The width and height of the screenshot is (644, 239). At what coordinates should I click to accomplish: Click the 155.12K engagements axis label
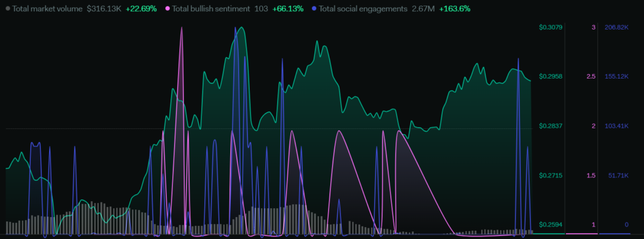(x=616, y=76)
